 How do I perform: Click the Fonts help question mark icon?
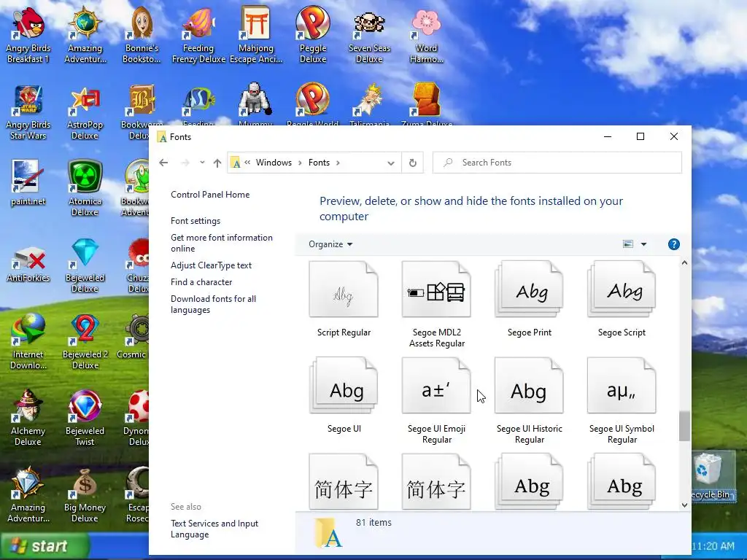[x=673, y=244]
